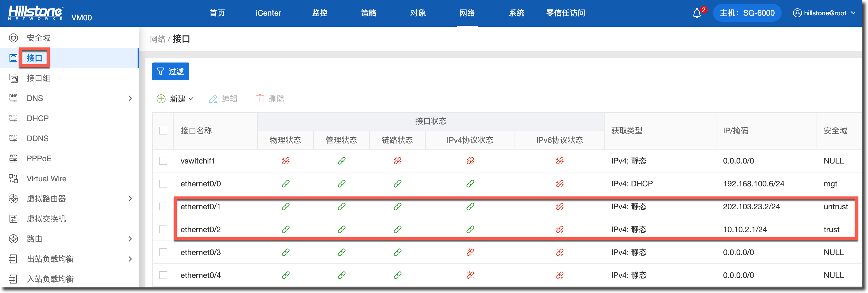This screenshot has height=293, width=868.
Task: Select the ethernet0/1 row checkbox
Action: [x=163, y=206]
